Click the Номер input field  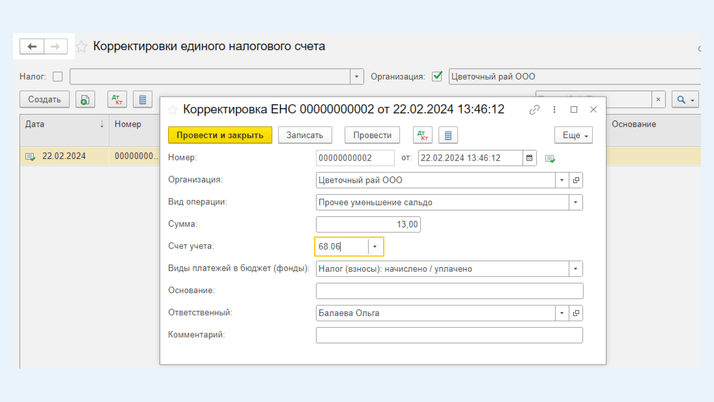pos(355,158)
